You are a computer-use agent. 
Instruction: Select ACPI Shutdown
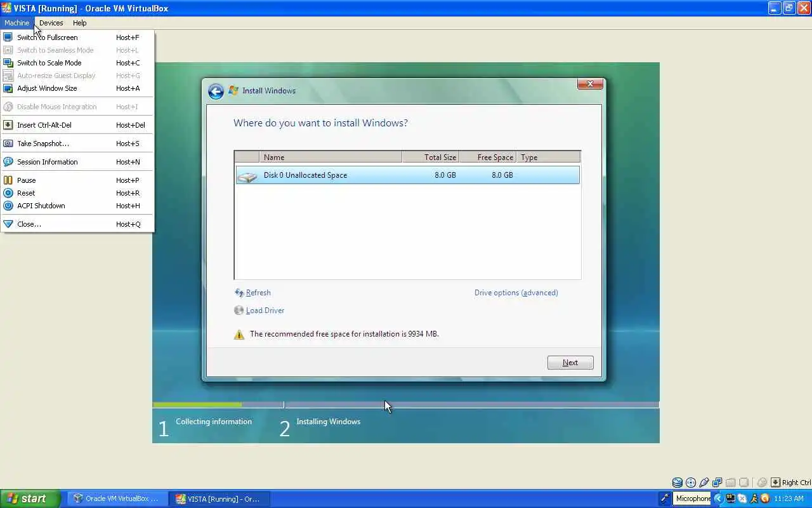pyautogui.click(x=77, y=206)
